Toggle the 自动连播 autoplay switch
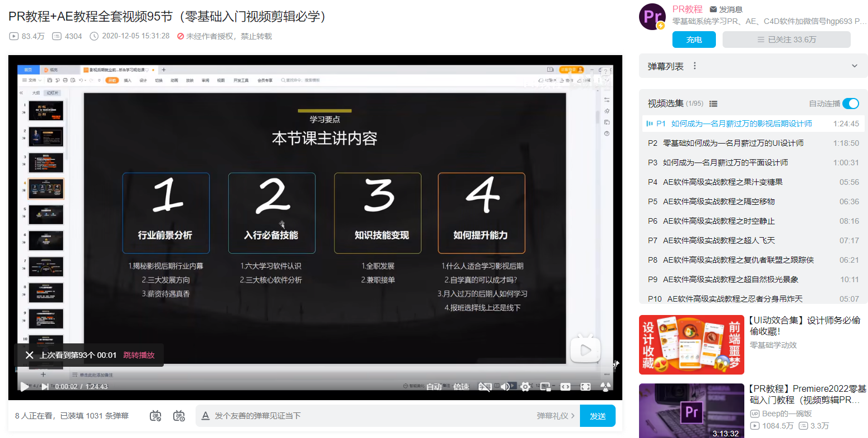This screenshot has height=438, width=868. tap(850, 104)
